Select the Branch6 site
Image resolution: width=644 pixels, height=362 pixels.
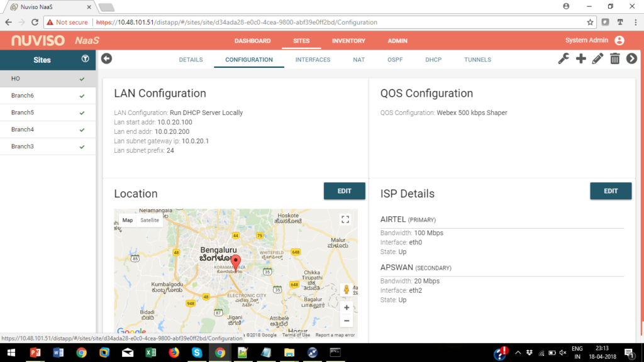point(48,96)
